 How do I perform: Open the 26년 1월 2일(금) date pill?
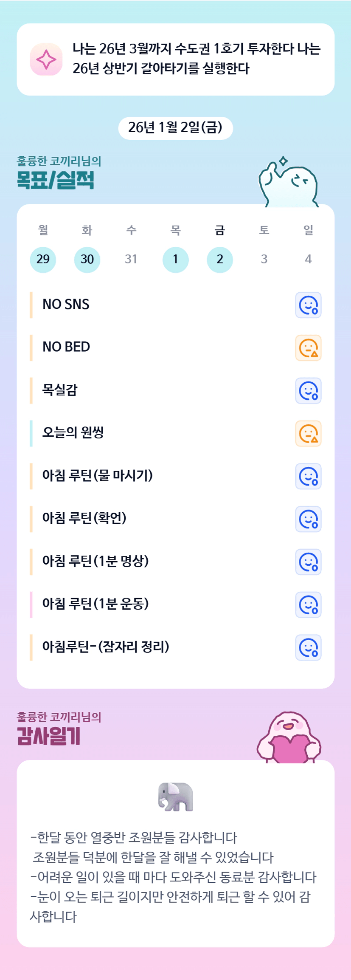click(x=175, y=128)
